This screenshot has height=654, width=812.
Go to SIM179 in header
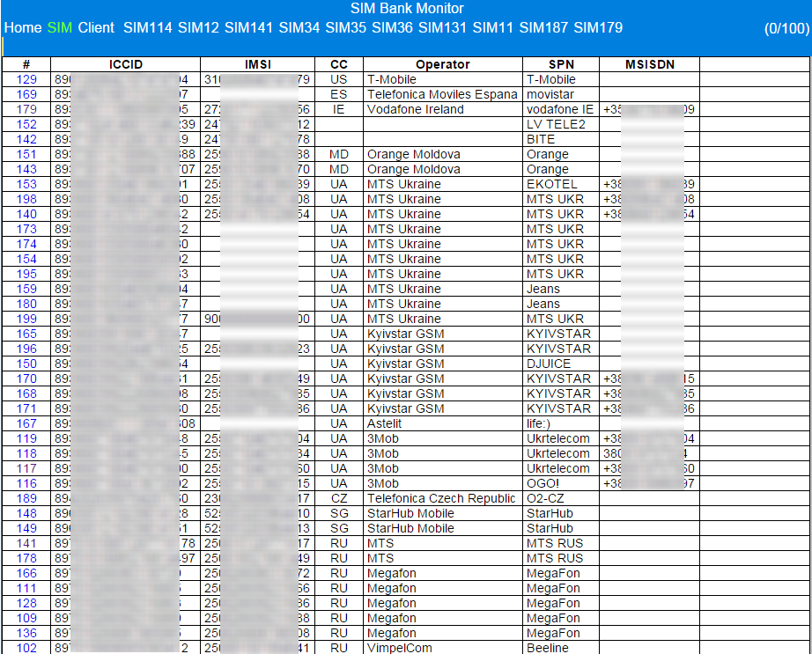[598, 27]
